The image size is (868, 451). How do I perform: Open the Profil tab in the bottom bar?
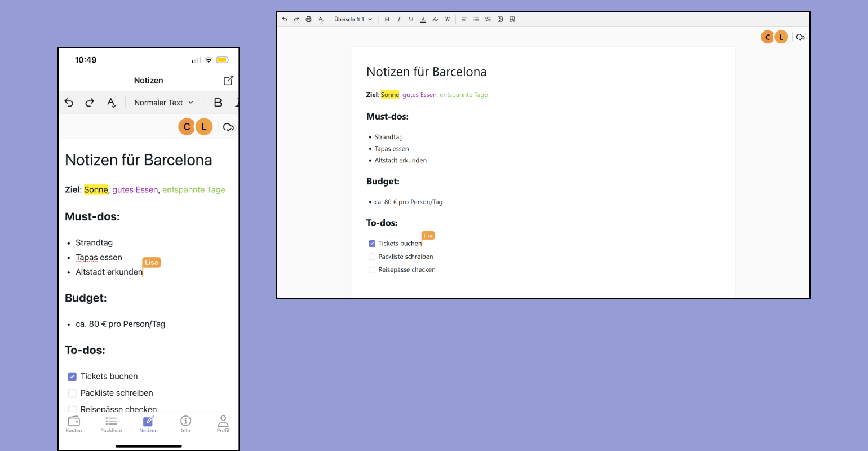pyautogui.click(x=223, y=424)
